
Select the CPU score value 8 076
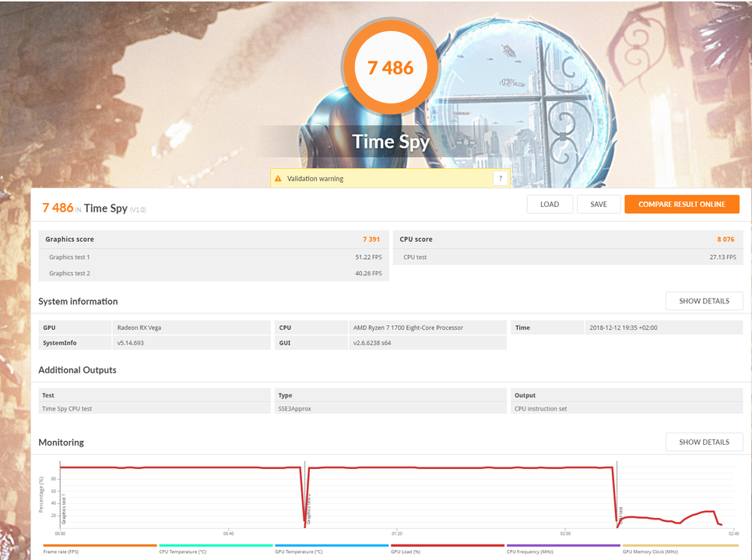pyautogui.click(x=726, y=239)
